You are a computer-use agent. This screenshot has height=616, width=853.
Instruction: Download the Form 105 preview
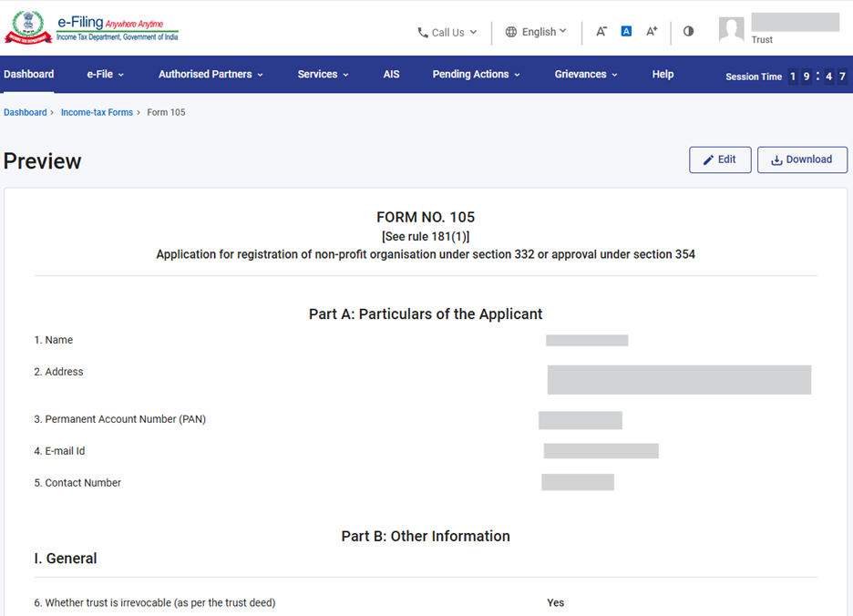(802, 159)
